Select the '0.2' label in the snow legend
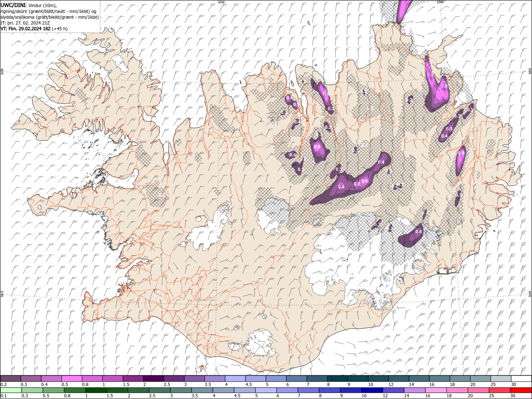 pyautogui.click(x=3, y=384)
